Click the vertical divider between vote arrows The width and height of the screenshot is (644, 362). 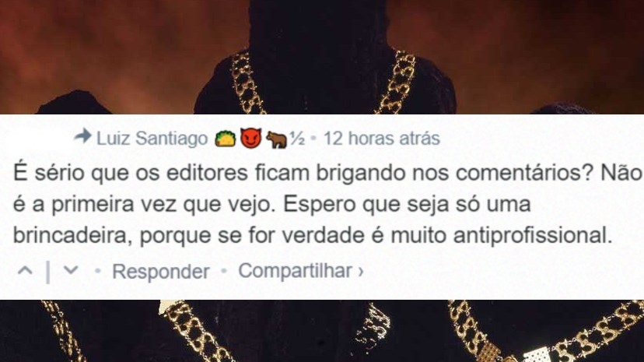pos(48,272)
